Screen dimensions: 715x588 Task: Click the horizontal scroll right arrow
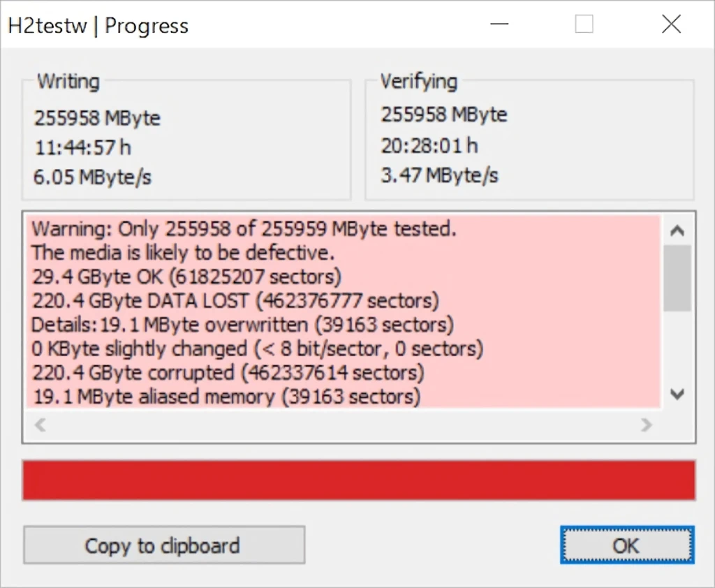point(646,425)
